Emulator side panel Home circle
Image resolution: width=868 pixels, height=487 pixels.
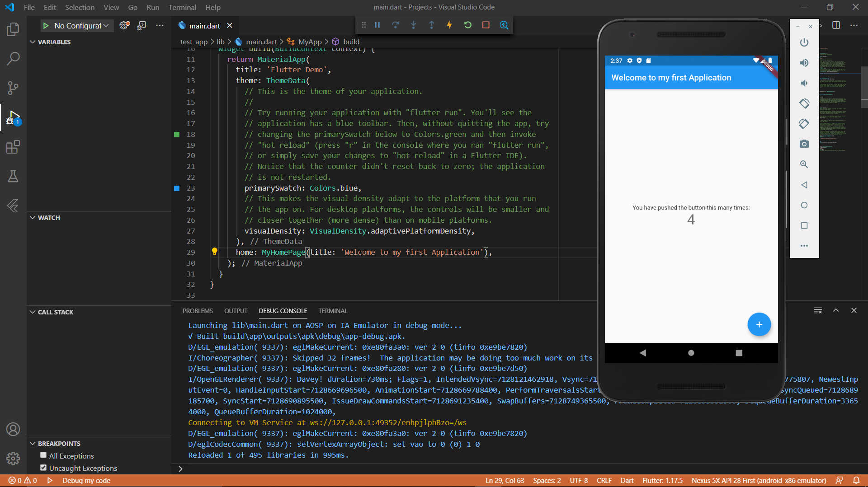point(804,205)
